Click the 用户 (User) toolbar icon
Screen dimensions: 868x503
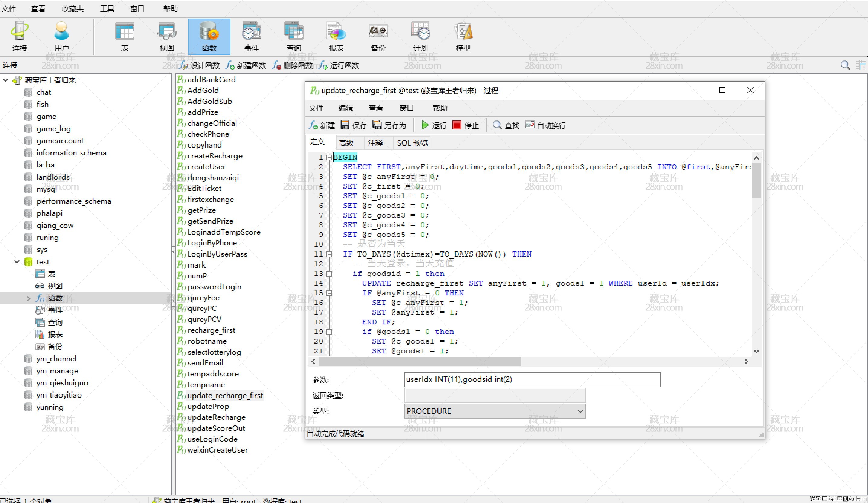tap(62, 36)
